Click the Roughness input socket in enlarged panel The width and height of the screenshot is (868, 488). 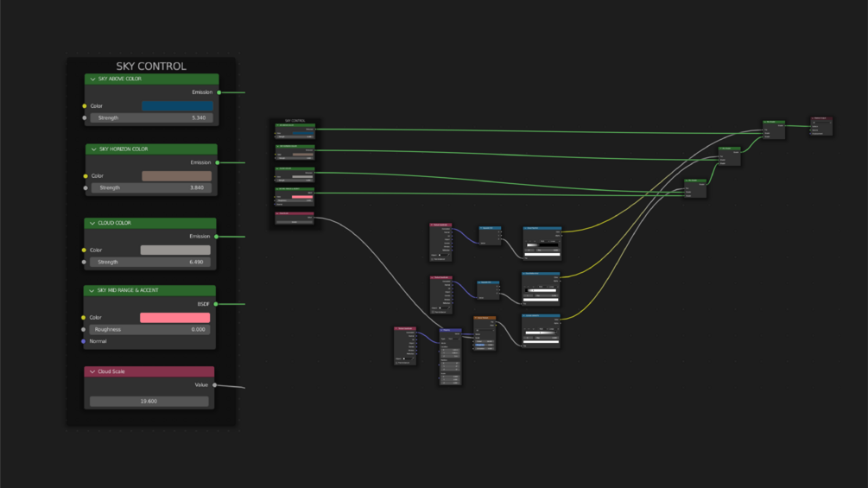[x=84, y=330]
